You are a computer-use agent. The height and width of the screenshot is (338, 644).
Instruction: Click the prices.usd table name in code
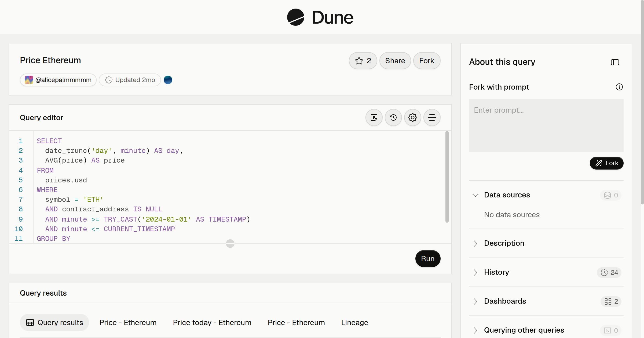click(x=66, y=180)
